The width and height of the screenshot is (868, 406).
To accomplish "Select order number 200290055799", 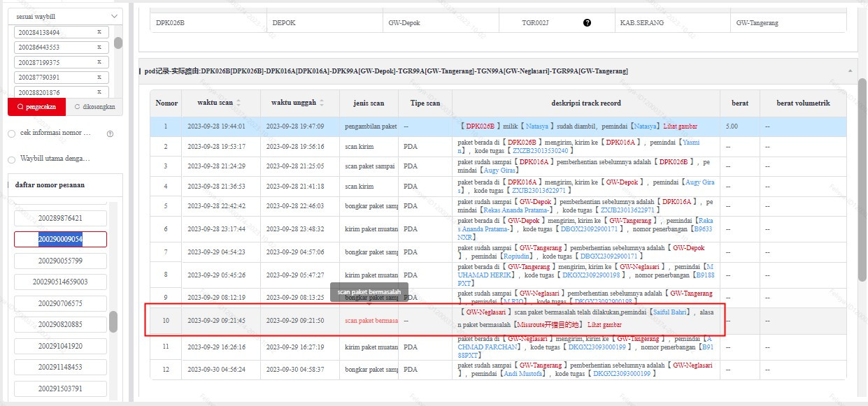I will pos(60,261).
